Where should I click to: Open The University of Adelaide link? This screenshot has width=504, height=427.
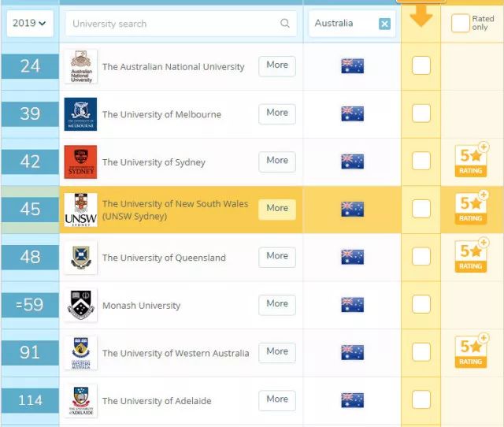click(157, 401)
